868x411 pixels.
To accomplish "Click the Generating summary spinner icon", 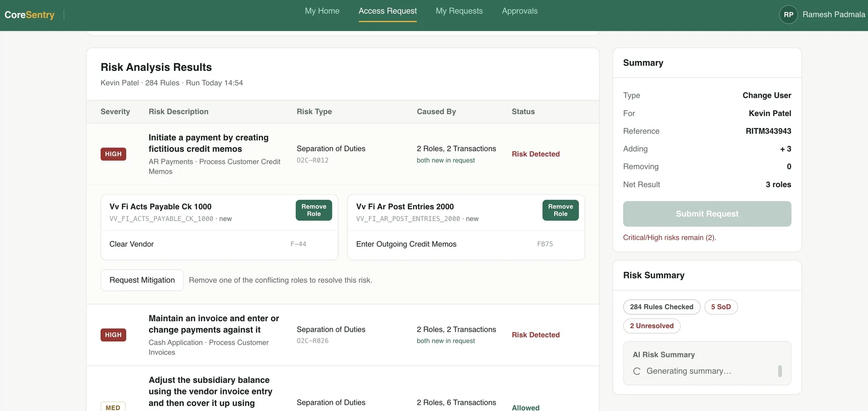I will (637, 371).
